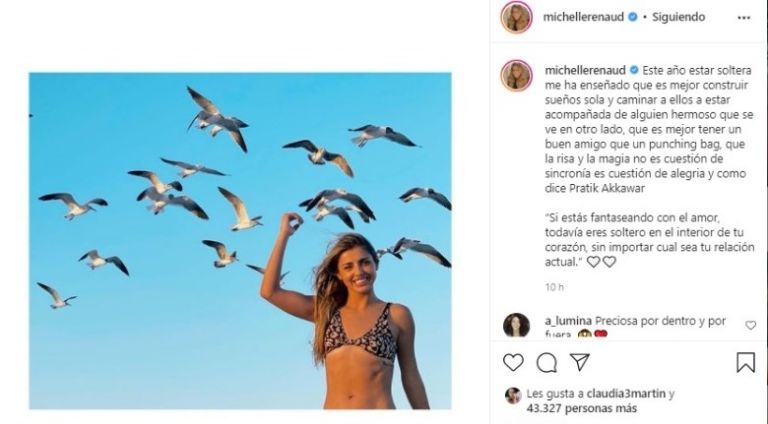768x424 pixels.
Task: Open claudia3martin liker avatar
Action: 513,395
